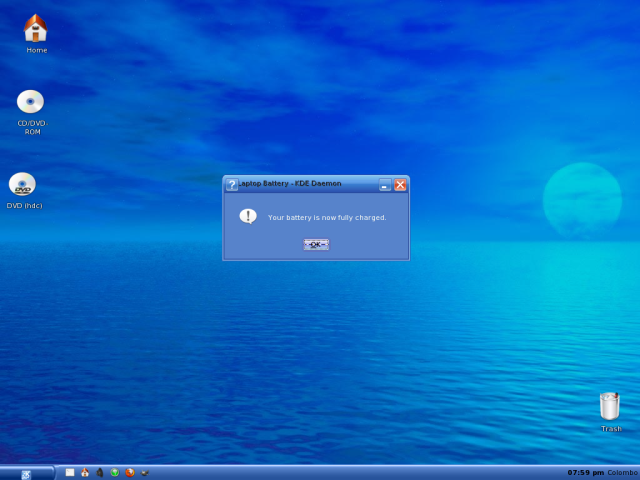This screenshot has height=480, width=640.
Task: Launch the terminal from the taskbar
Action: tap(70, 472)
